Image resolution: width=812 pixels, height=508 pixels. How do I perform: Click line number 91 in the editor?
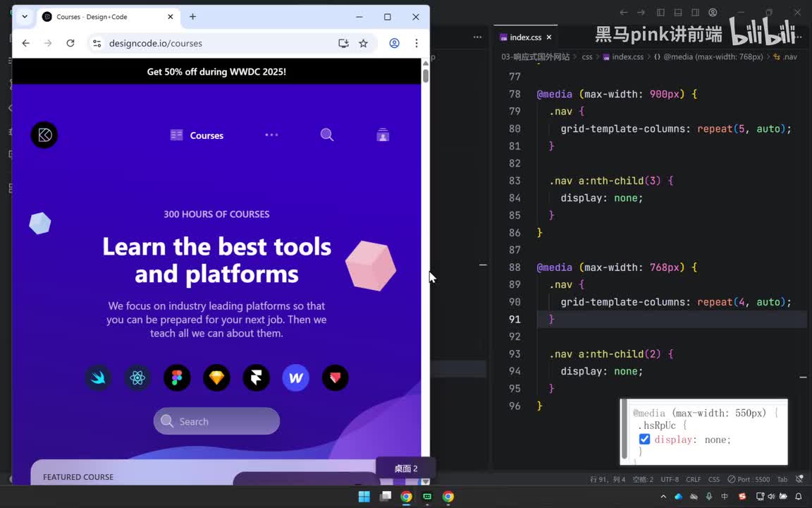pos(515,319)
